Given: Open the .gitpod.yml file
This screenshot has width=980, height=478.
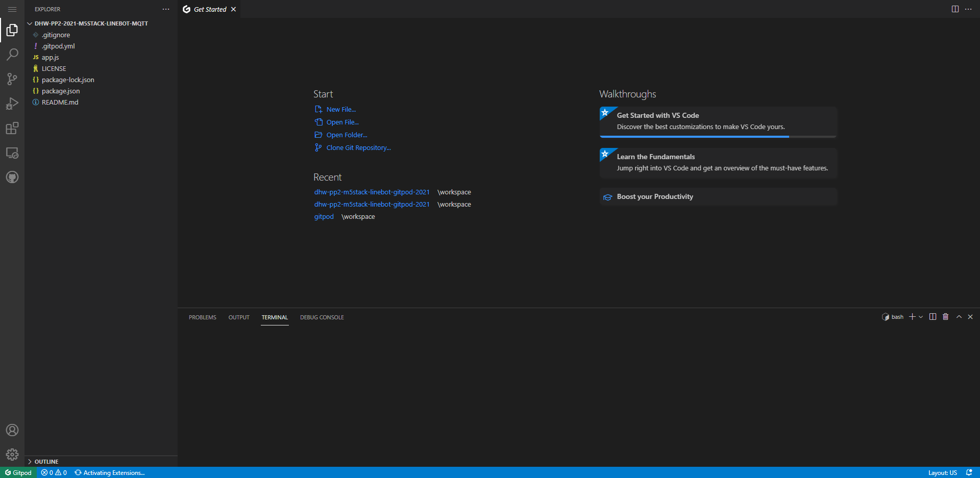Looking at the screenshot, I should [x=101, y=46].
